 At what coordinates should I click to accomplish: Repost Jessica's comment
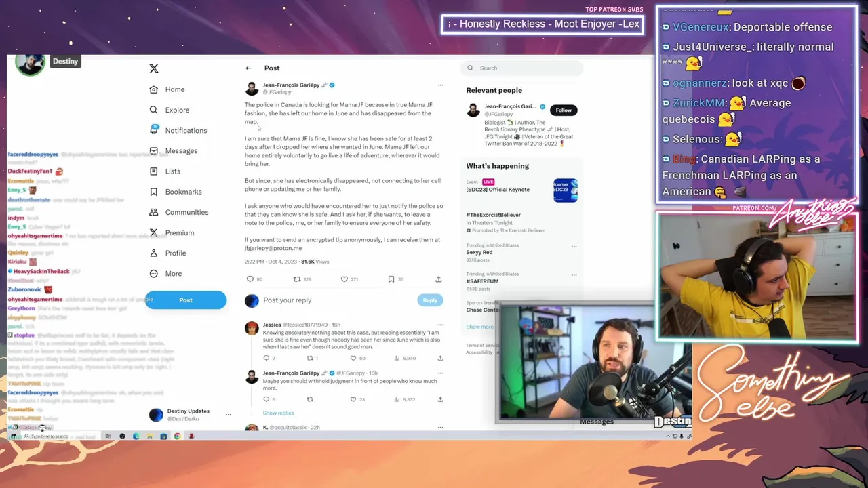[310, 358]
